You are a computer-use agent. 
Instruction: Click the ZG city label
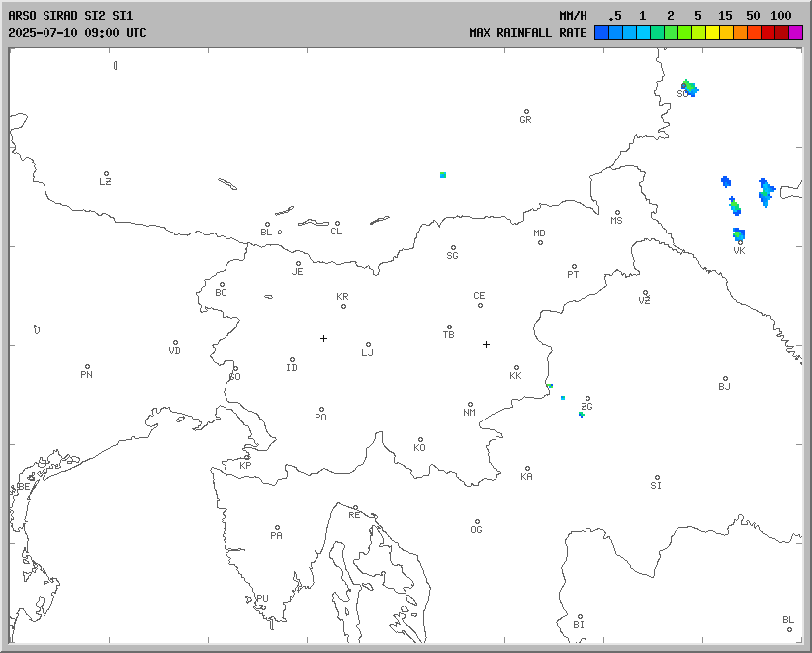[586, 406]
